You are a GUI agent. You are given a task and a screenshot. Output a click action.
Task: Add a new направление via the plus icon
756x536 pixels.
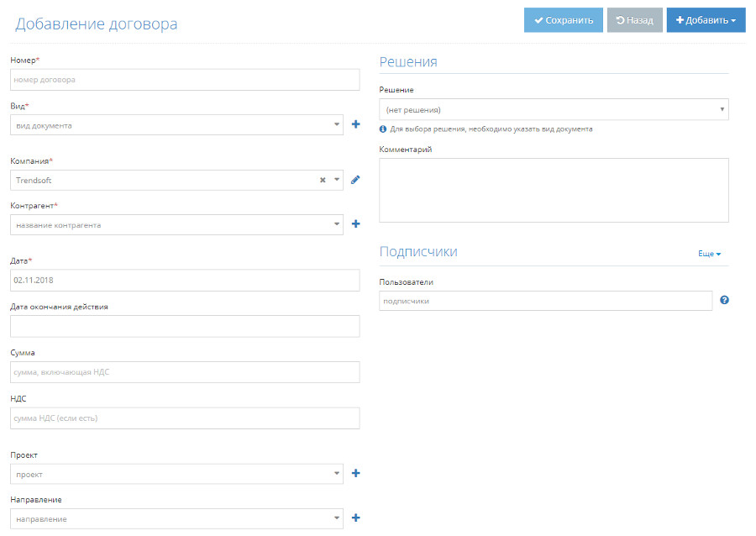click(356, 518)
